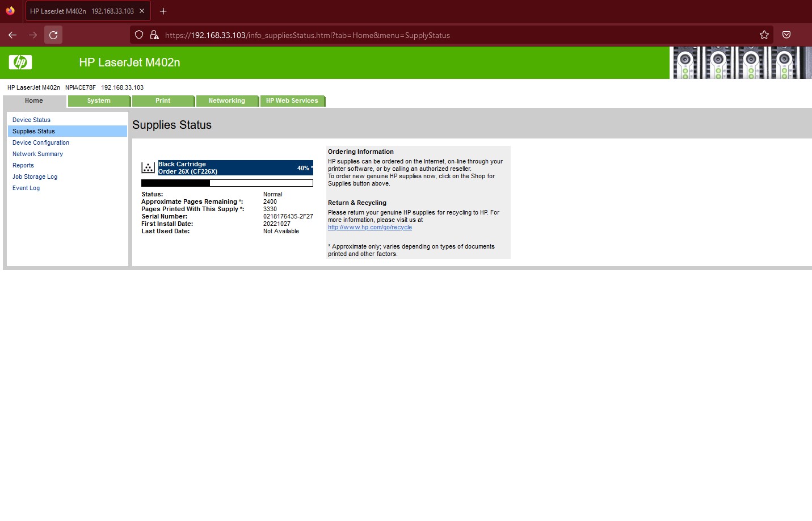Go to Device Configuration page
The image size is (812, 521).
click(41, 143)
